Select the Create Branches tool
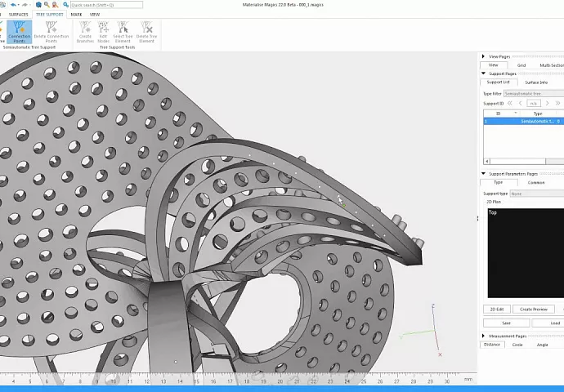The image size is (564, 392). click(x=85, y=32)
